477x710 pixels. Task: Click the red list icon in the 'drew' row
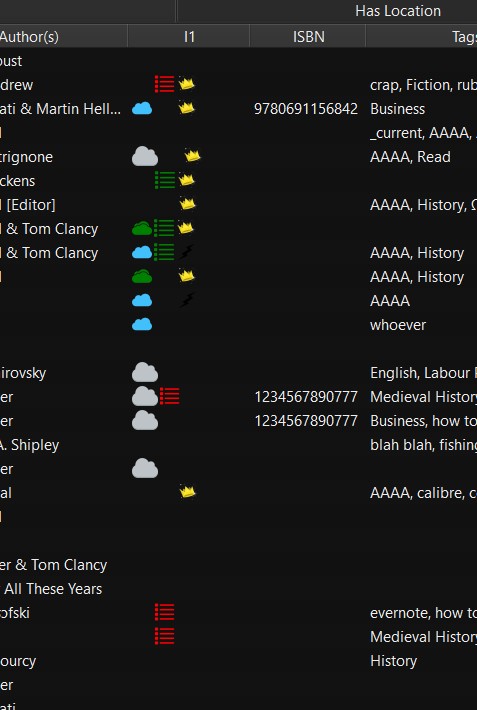[164, 84]
